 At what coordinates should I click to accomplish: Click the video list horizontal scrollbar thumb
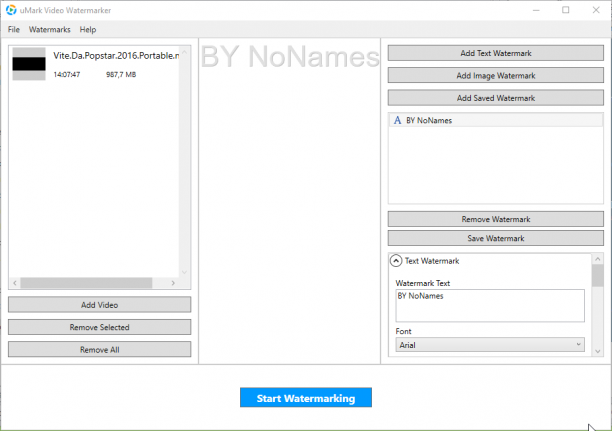pyautogui.click(x=86, y=283)
